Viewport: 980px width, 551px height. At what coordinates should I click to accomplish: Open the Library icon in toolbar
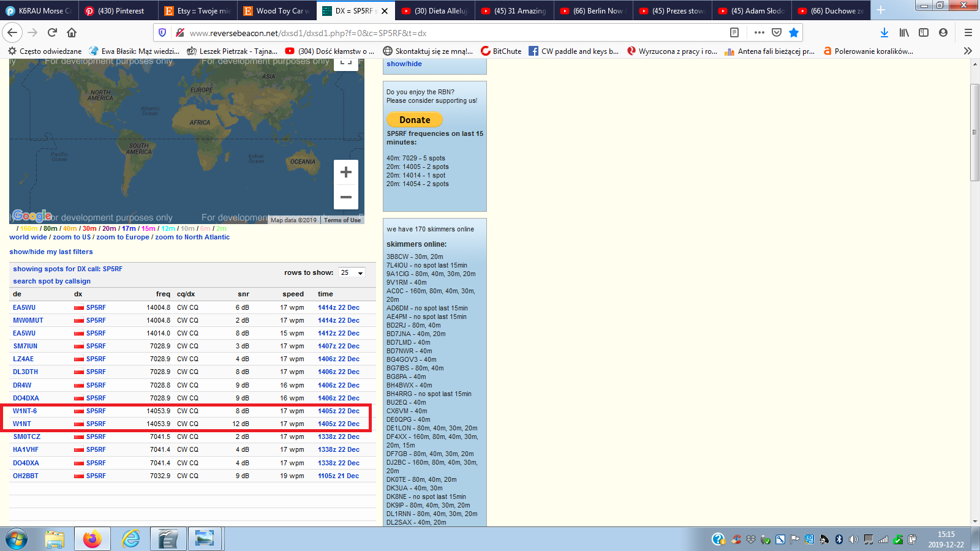point(904,32)
